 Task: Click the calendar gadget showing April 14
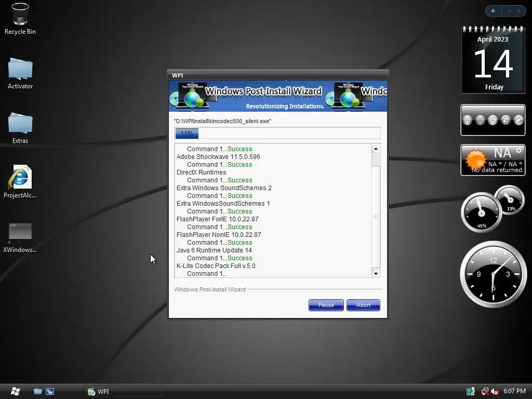pos(493,60)
